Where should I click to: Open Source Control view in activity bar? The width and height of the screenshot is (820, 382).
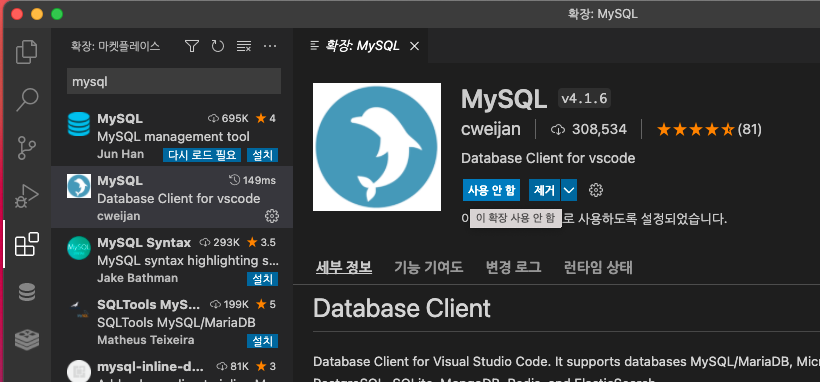pos(27,148)
